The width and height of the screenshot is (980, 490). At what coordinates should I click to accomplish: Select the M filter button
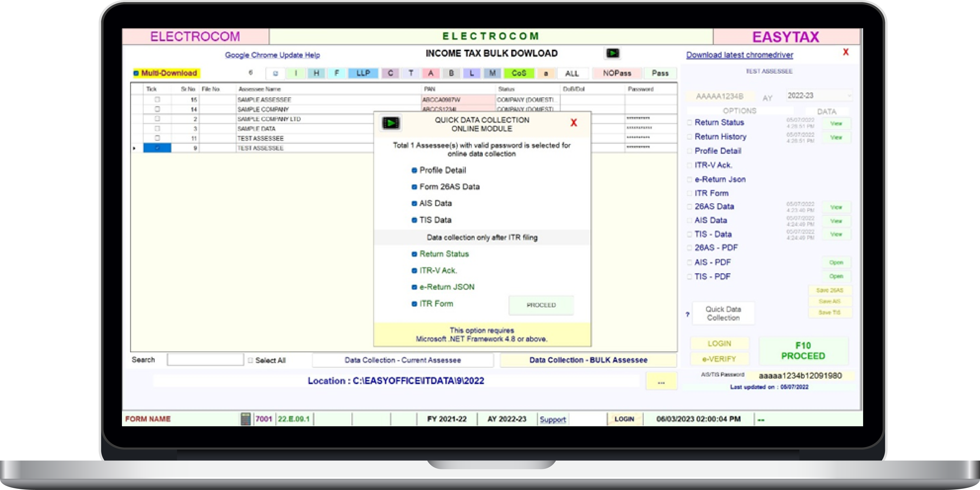point(492,73)
